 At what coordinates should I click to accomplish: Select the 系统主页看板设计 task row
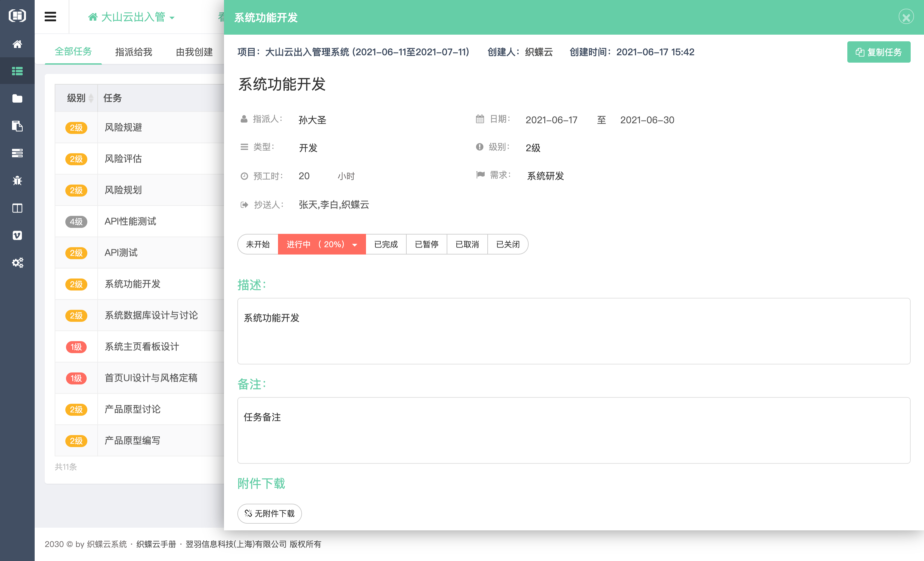click(x=142, y=347)
